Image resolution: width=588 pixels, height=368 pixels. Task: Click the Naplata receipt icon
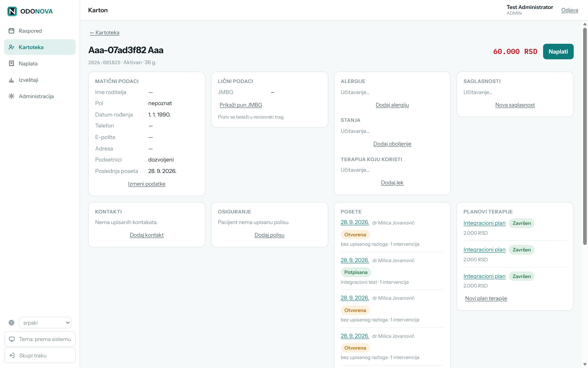(11, 64)
